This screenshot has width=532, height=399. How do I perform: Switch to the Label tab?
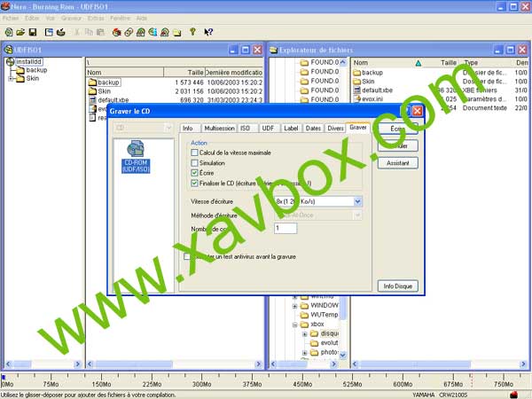[x=291, y=129]
